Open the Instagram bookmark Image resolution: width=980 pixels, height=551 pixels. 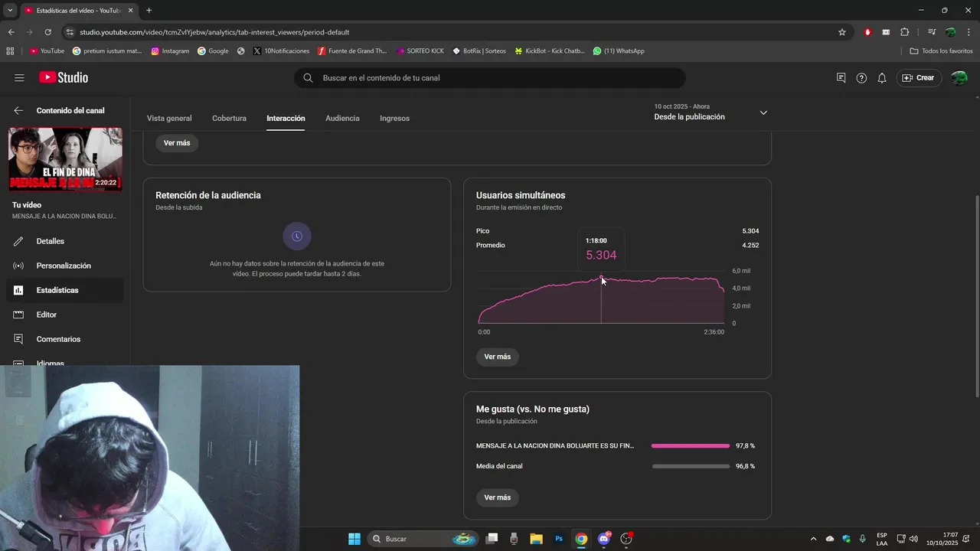click(x=170, y=51)
